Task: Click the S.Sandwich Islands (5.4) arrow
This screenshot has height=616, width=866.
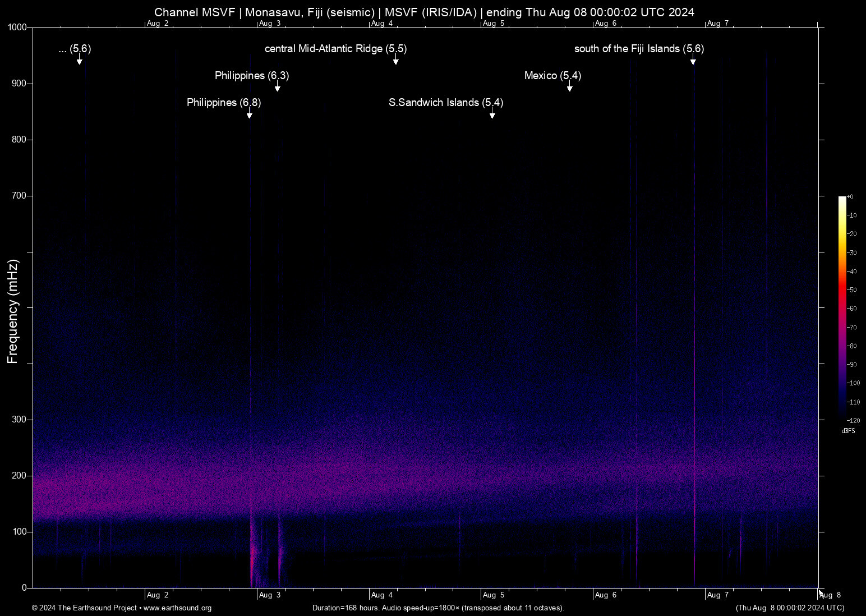Action: [x=492, y=114]
